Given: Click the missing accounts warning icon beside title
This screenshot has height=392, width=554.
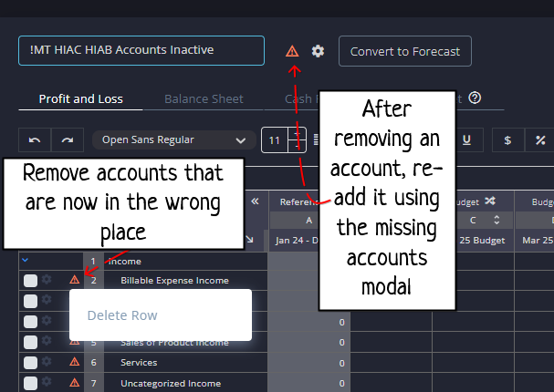Looking at the screenshot, I should coord(292,51).
